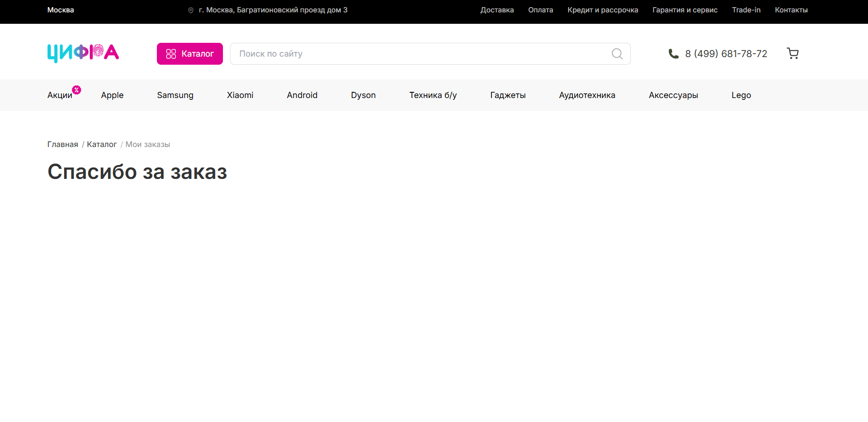Open the Гаджеты category
This screenshot has width=868, height=422.
point(508,95)
